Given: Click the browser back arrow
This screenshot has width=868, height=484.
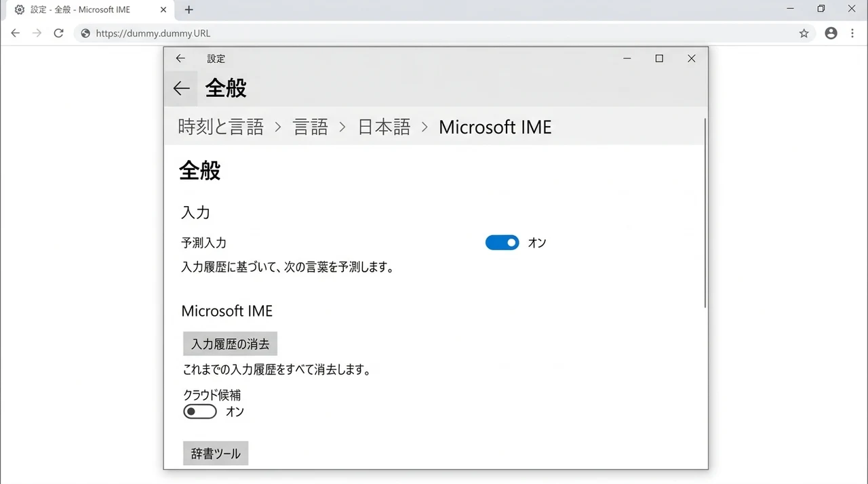Looking at the screenshot, I should pyautogui.click(x=15, y=33).
